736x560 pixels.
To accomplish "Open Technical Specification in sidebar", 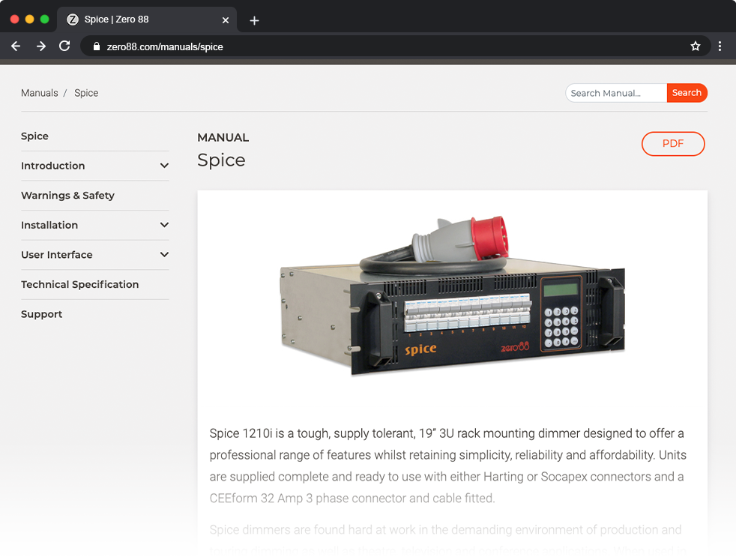I will pos(79,285).
